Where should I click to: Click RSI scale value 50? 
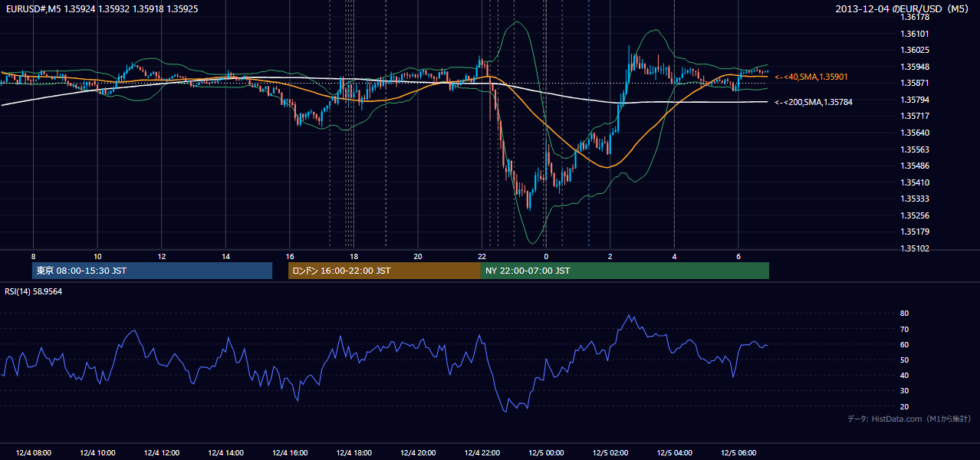[x=905, y=360]
